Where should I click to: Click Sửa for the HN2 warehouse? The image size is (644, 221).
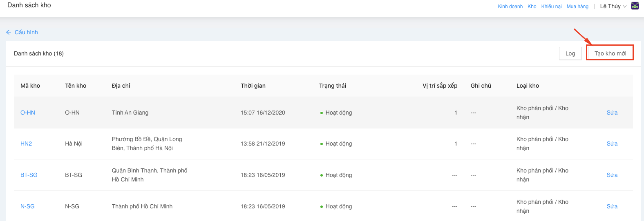click(612, 144)
